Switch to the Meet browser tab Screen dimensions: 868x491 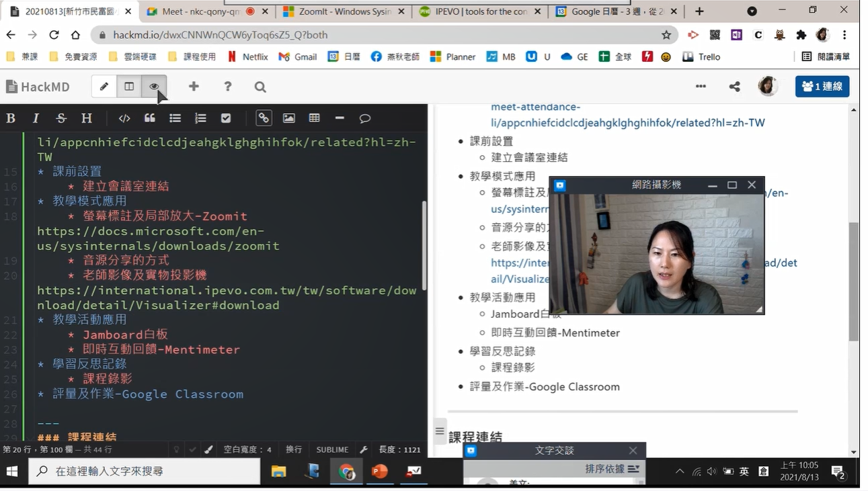[x=200, y=11]
